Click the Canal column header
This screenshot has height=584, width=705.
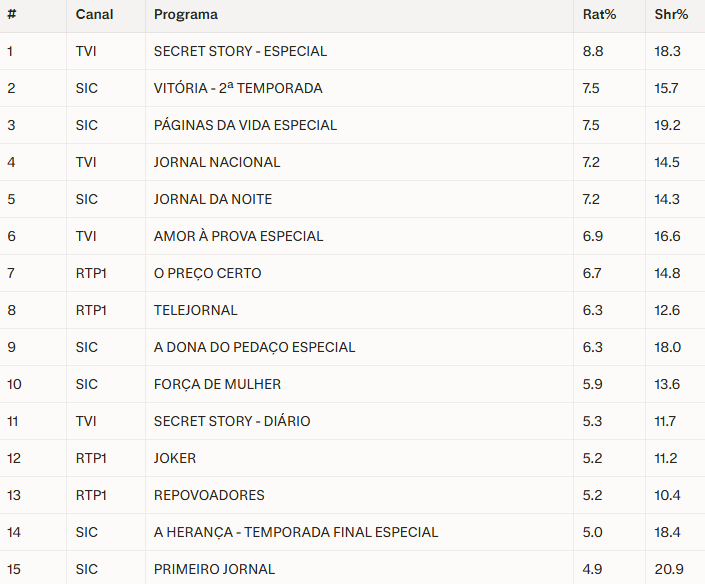94,15
